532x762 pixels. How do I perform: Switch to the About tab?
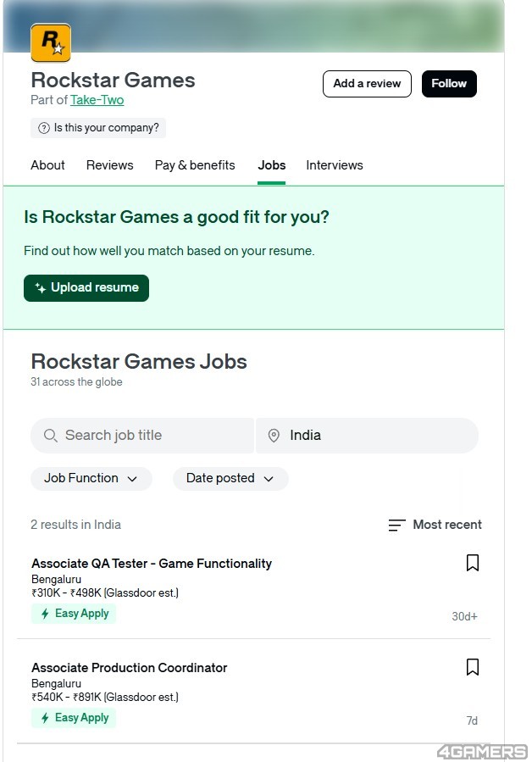(47, 165)
